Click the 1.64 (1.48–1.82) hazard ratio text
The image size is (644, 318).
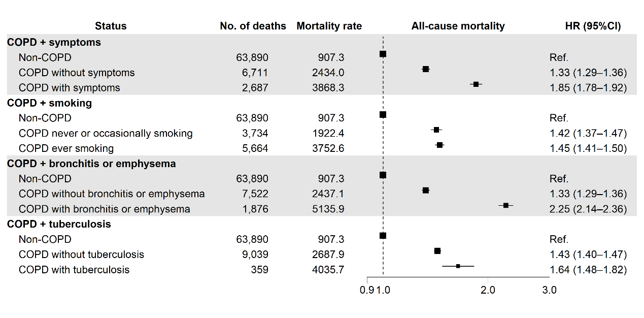pos(588,270)
